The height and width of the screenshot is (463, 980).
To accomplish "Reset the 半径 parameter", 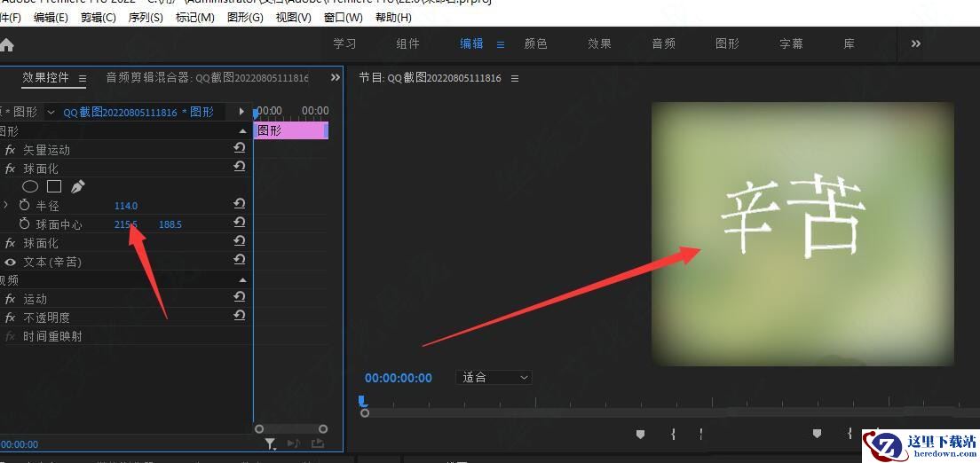I will [240, 204].
